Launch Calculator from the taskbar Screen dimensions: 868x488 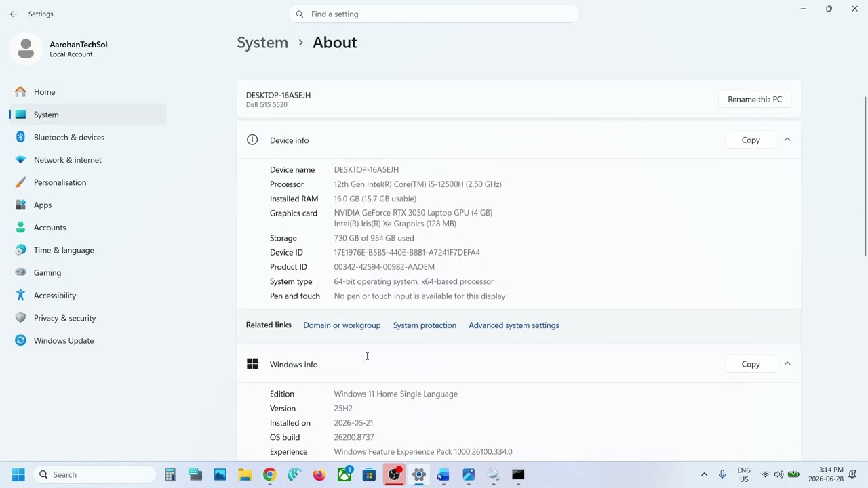170,474
